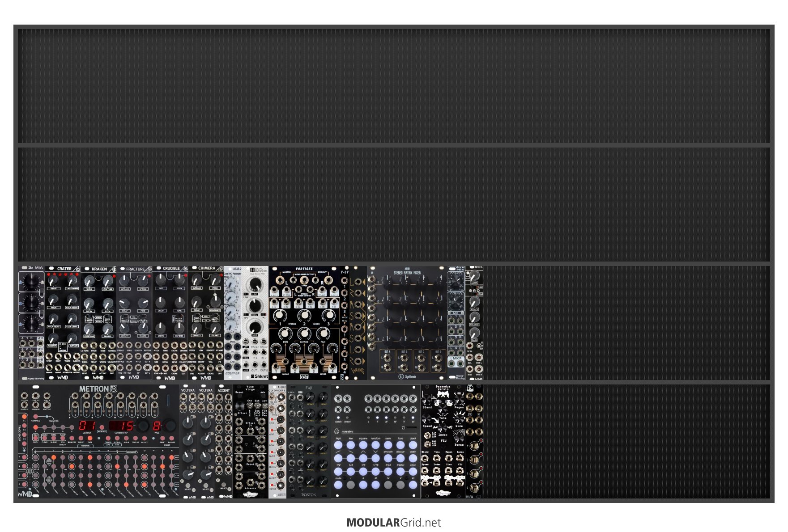
Task: Select the Crucible module title
Action: [171, 269]
